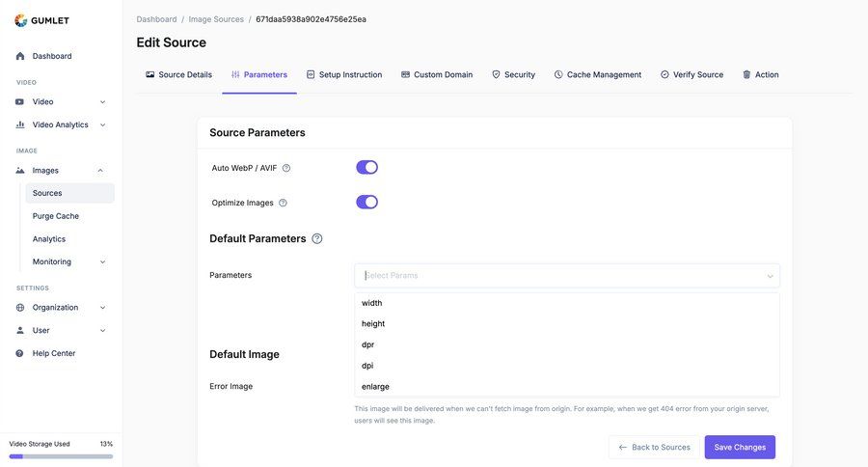Toggle the Auto WebP / AVIF switch
Viewport: 868px width, 467px height.
pyautogui.click(x=367, y=167)
